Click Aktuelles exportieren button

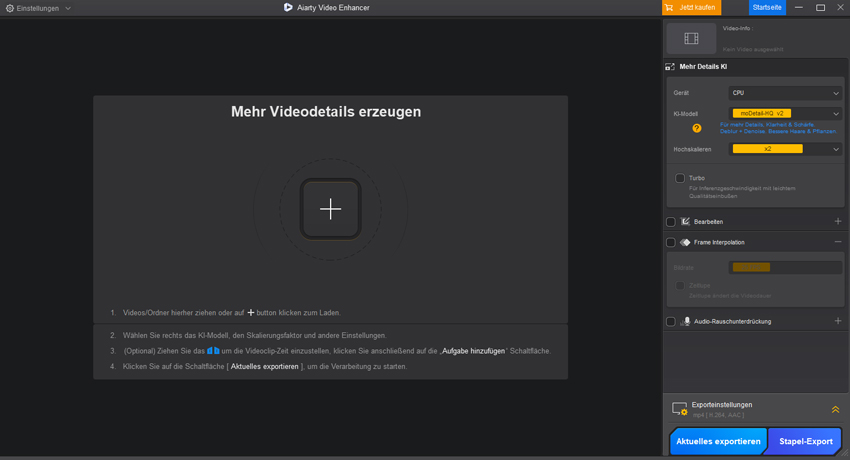tap(718, 441)
